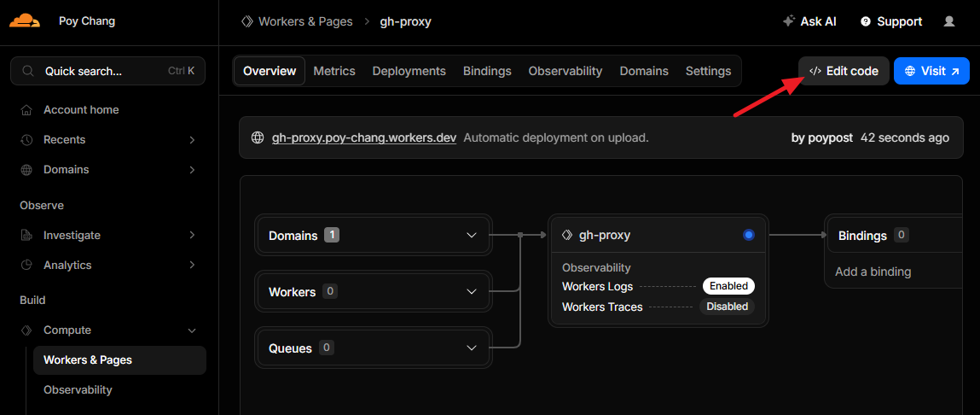Click the Workers Logs Enabled badge
The image size is (980, 415).
click(x=728, y=286)
